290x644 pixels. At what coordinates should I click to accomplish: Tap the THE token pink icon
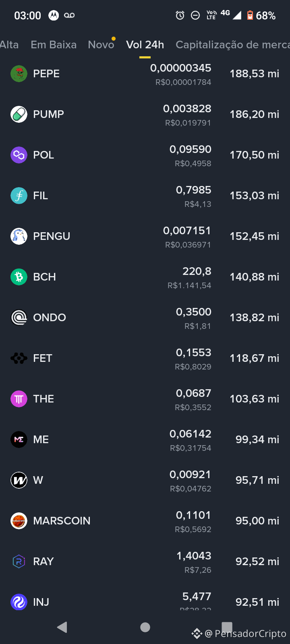click(x=19, y=399)
